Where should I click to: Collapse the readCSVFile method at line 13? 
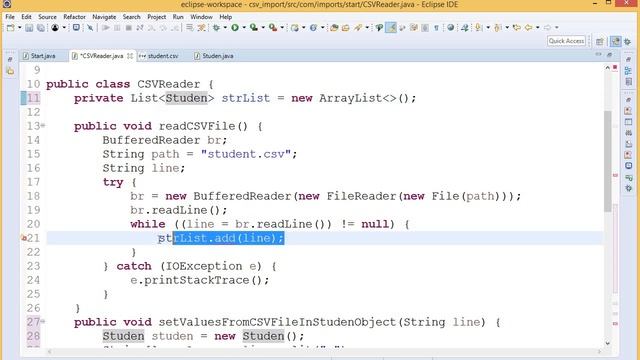[x=43, y=126]
